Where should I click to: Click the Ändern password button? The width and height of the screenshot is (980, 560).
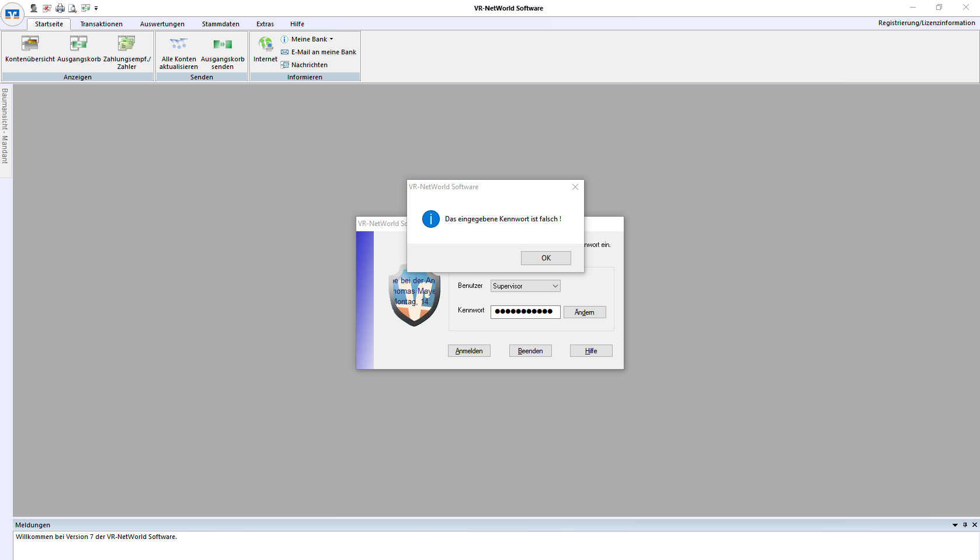pyautogui.click(x=585, y=312)
